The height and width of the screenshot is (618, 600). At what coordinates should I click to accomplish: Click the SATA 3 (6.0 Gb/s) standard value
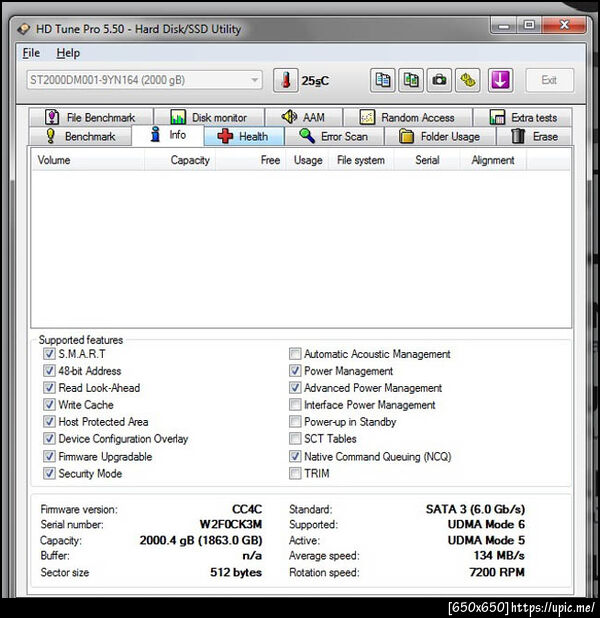[x=475, y=509]
